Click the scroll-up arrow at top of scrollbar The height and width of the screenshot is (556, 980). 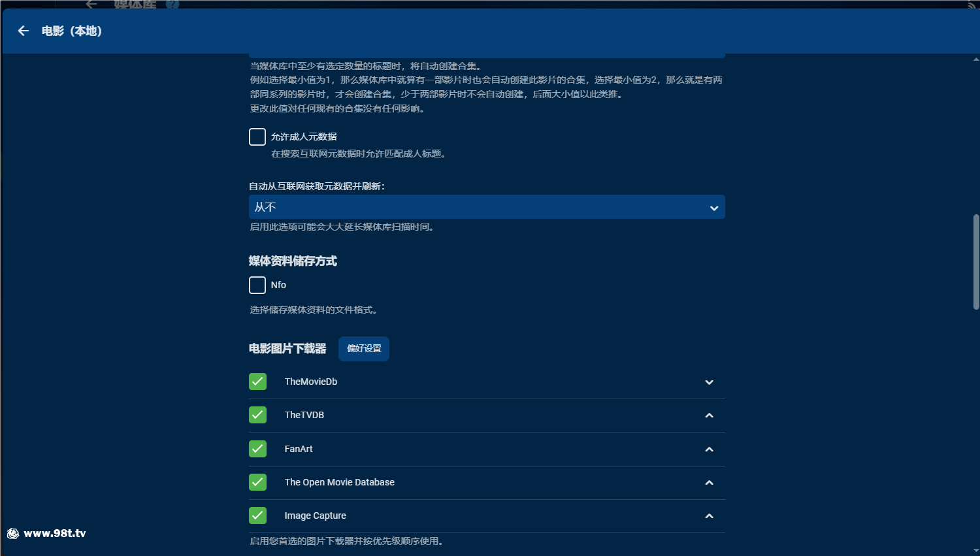(x=976, y=59)
